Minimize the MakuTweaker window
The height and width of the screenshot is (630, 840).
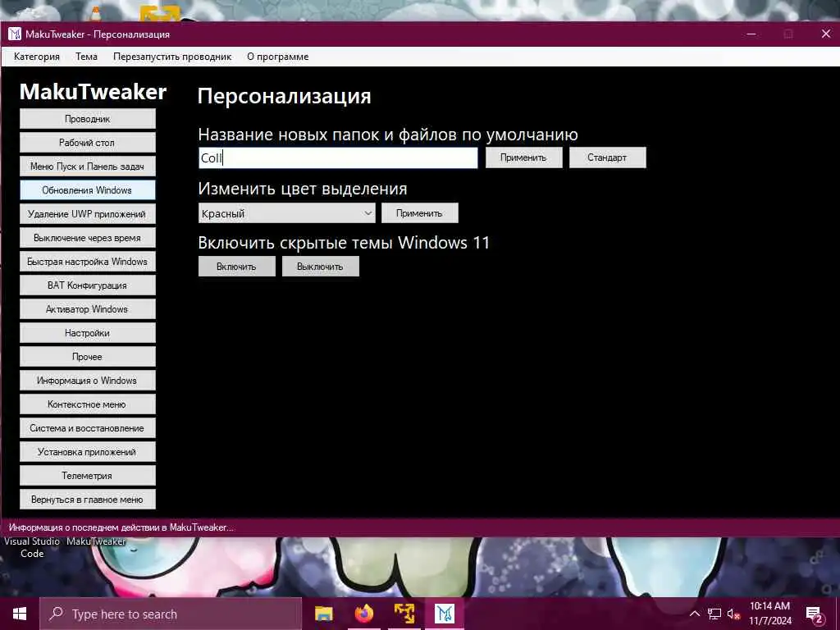tap(751, 34)
